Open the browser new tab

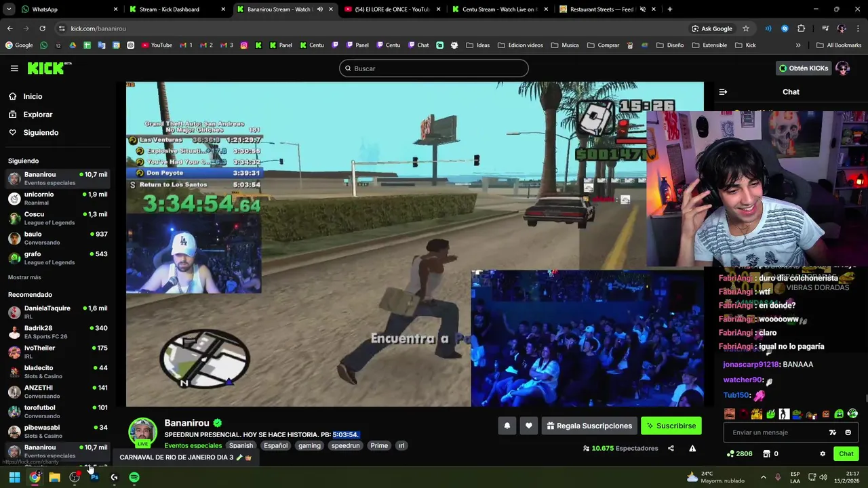[x=670, y=9]
